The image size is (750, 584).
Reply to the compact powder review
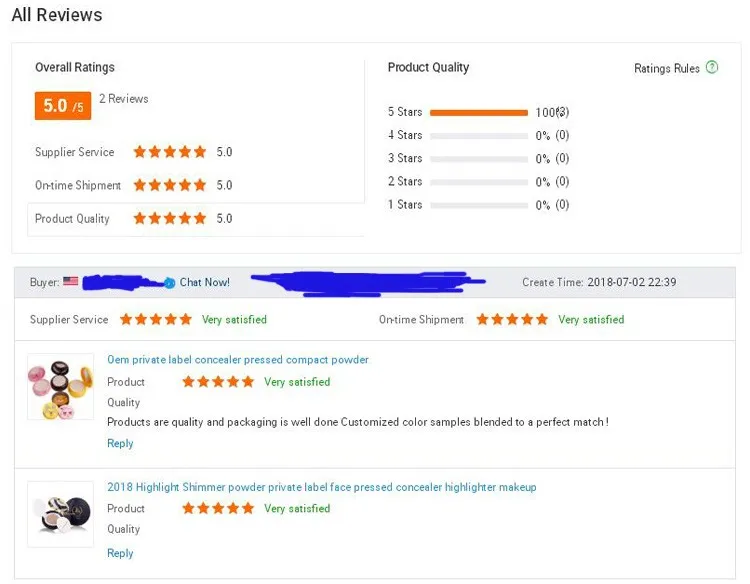pos(120,443)
